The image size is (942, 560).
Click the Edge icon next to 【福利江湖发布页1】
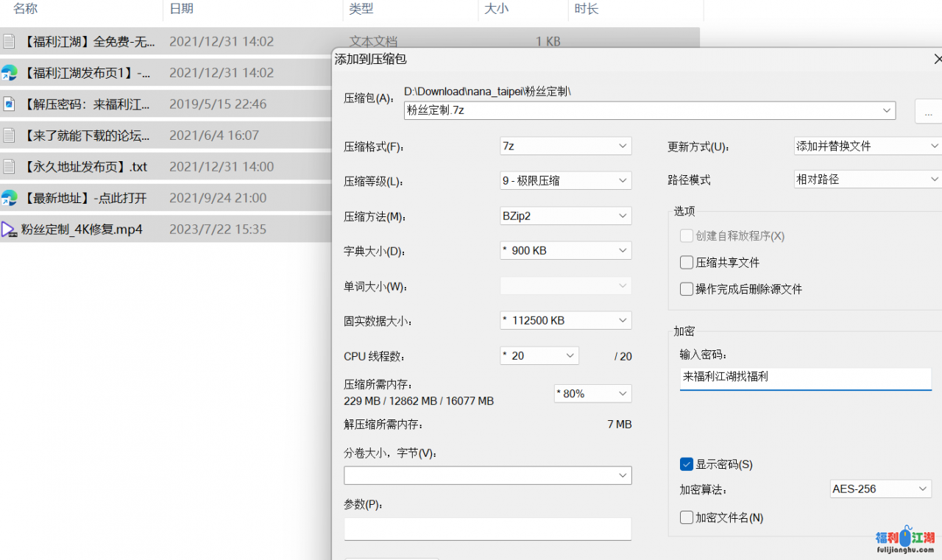point(9,73)
